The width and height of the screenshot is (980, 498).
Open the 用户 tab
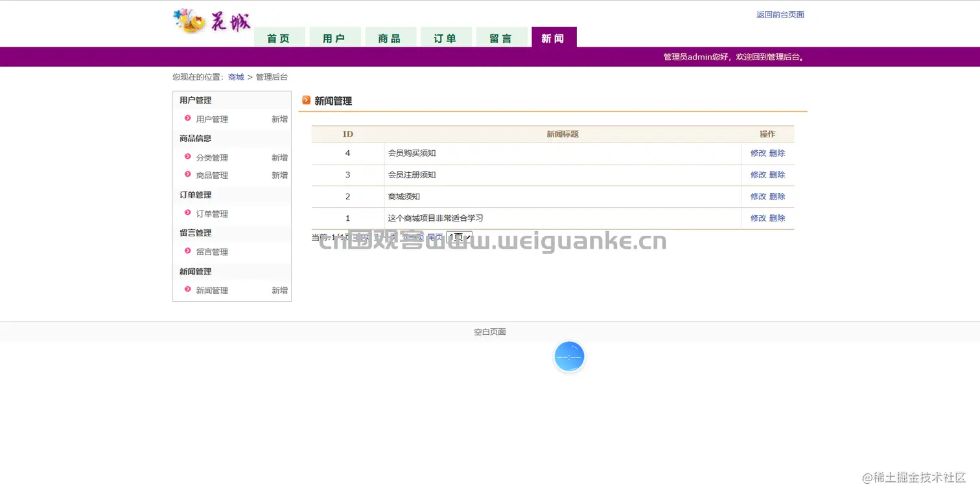point(334,38)
